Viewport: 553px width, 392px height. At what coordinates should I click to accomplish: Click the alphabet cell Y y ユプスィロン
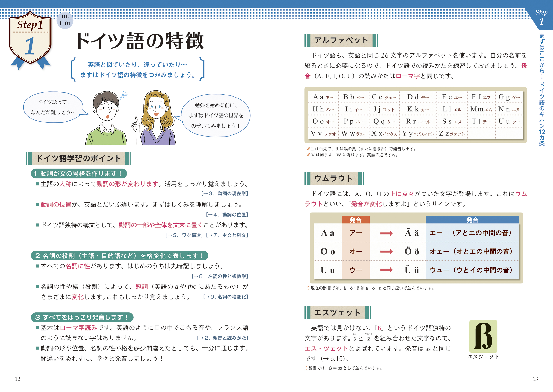418,133
